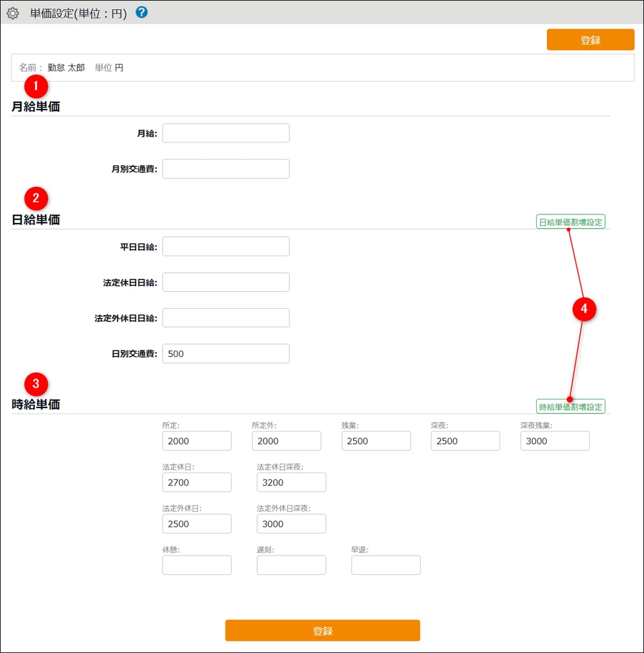Select the 平日日給 input field
Image resolution: width=644 pixels, height=653 pixels.
click(x=225, y=247)
